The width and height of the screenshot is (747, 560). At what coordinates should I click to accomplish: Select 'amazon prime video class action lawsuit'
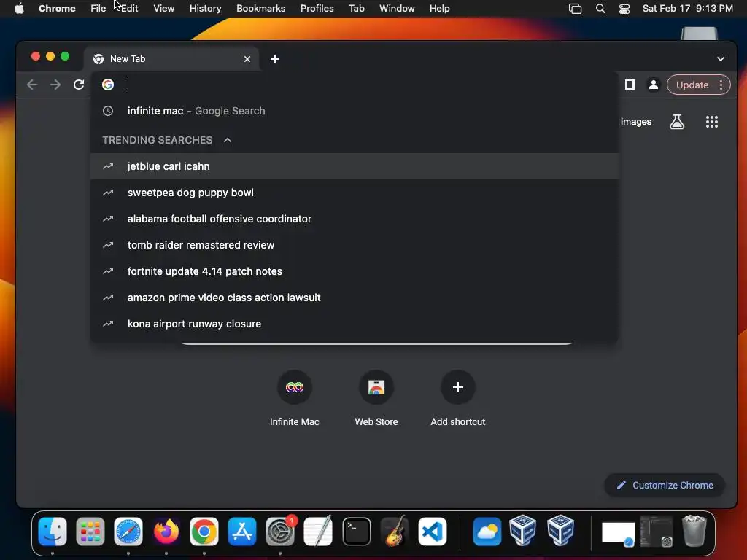click(354, 297)
